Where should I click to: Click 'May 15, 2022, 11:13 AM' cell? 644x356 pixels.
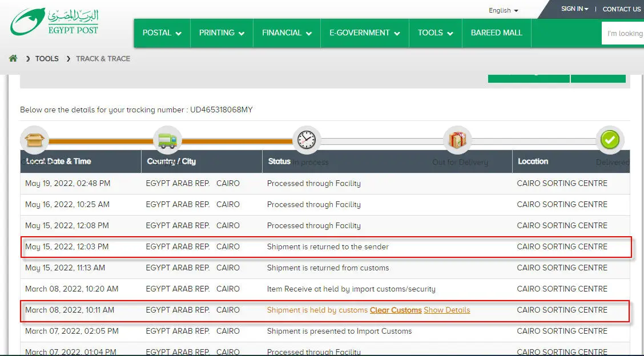click(x=65, y=268)
